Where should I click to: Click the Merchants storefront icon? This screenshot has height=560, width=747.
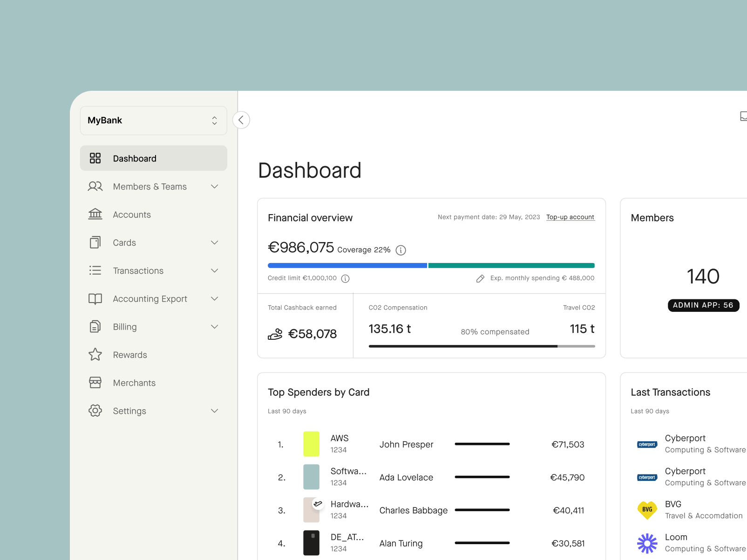[x=95, y=382]
